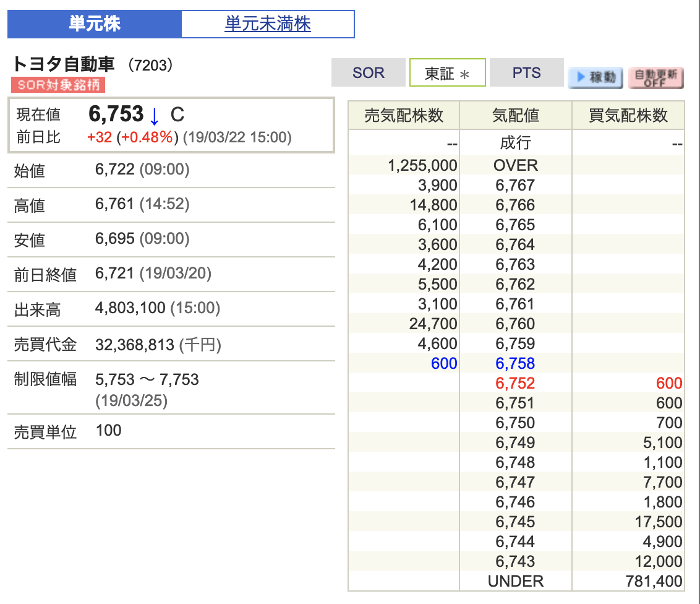
Task: Select the PTS market tab
Action: click(527, 72)
